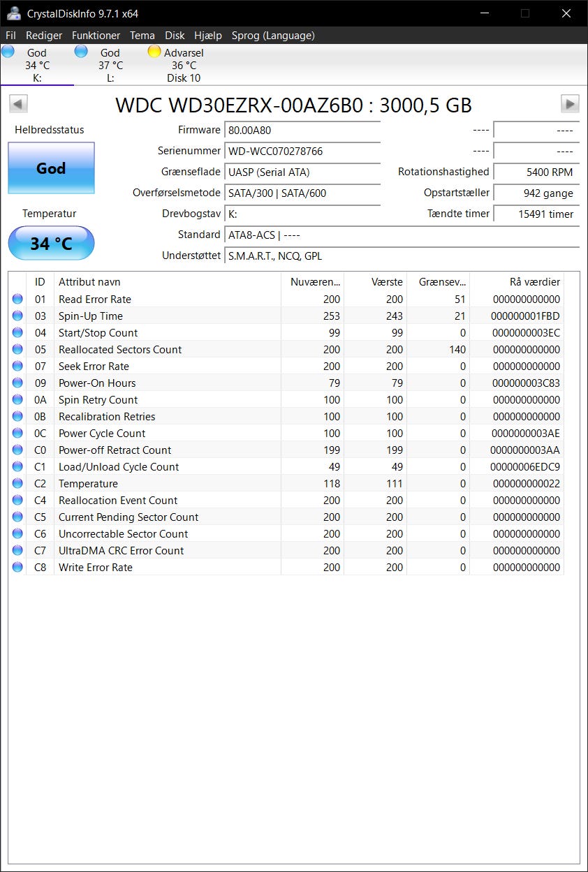The image size is (588, 872).
Task: Click disk title WDC WD30EZRX-00AZ6B0 : 3000,5 GB
Action: (x=293, y=105)
